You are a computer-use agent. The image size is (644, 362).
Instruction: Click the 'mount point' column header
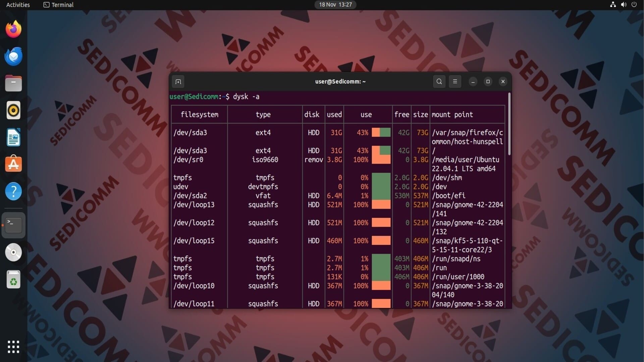[x=452, y=115]
